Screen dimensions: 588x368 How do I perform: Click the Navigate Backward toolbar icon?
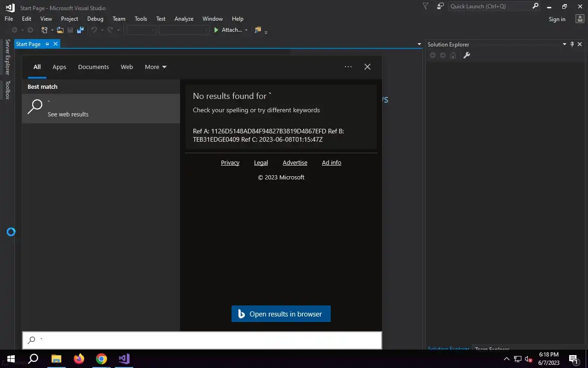pos(15,30)
